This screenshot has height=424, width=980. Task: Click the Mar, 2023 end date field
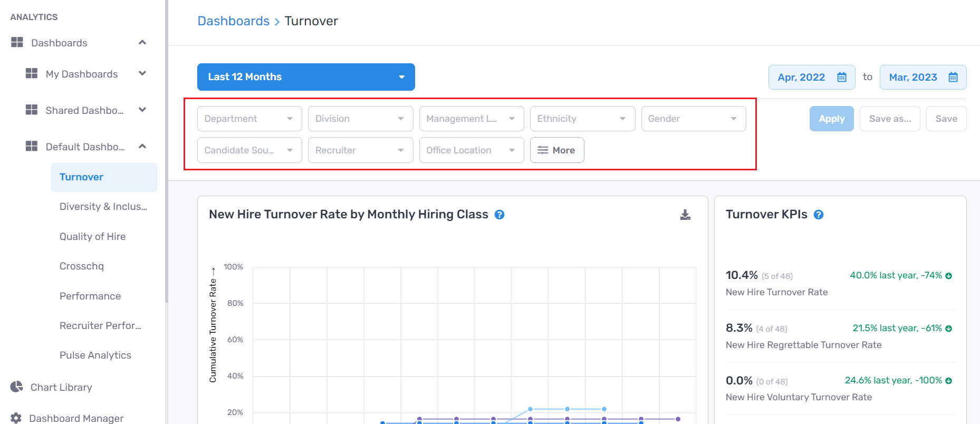(x=923, y=77)
